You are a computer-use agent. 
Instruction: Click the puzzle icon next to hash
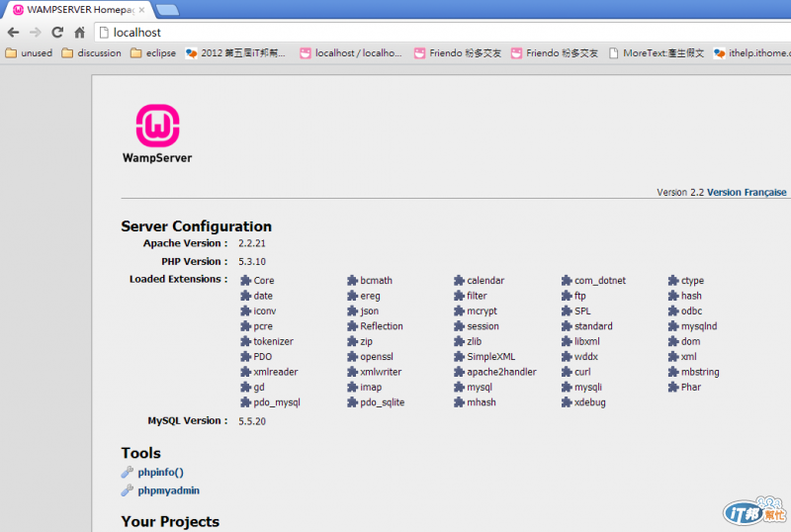point(673,296)
